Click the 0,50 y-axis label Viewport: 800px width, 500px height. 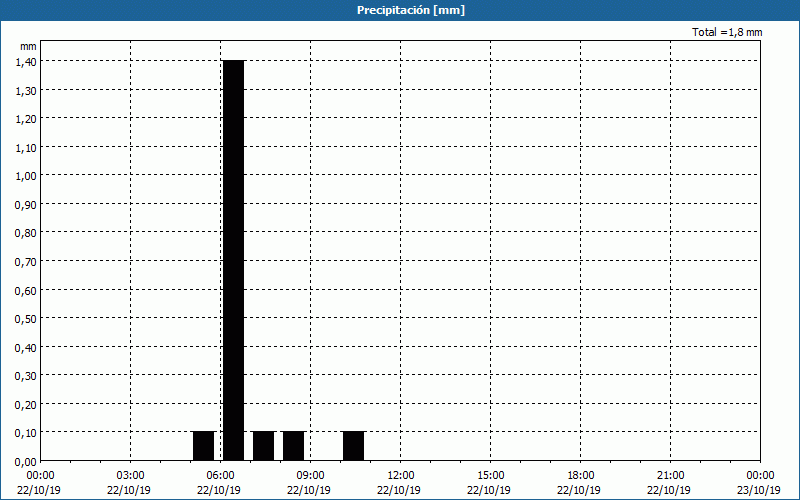[x=26, y=319]
